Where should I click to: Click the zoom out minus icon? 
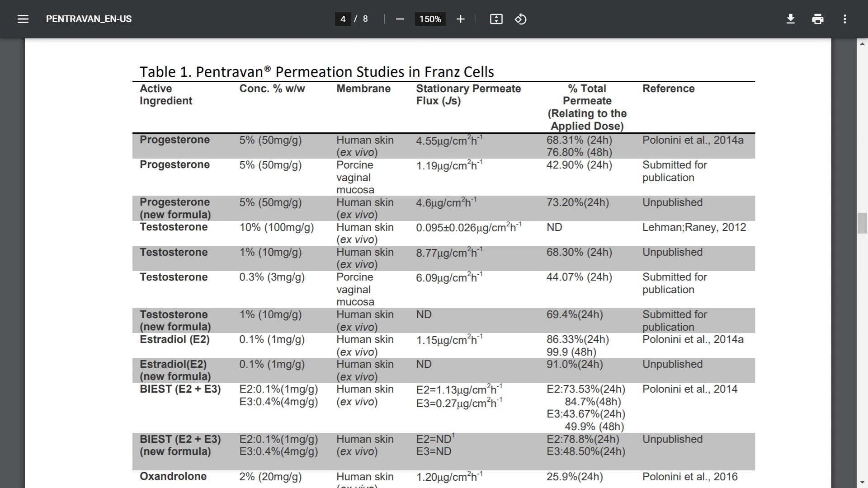point(400,19)
